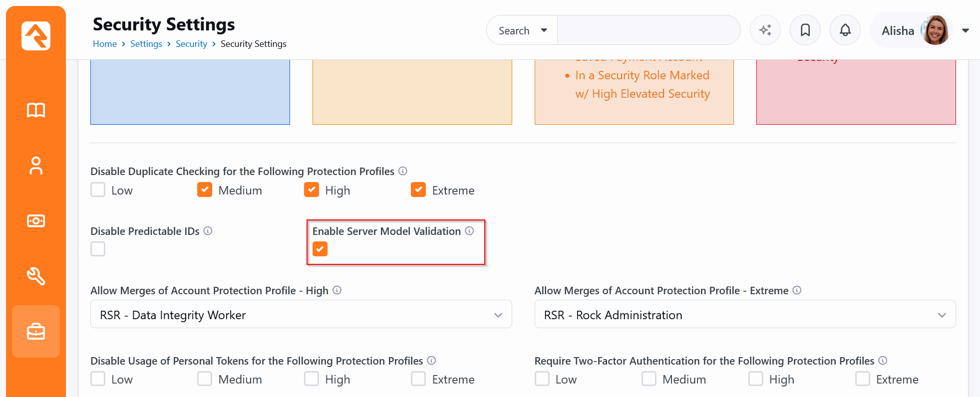This screenshot has width=980, height=397.
Task: Open the person icon in sidebar
Action: pos(36,166)
